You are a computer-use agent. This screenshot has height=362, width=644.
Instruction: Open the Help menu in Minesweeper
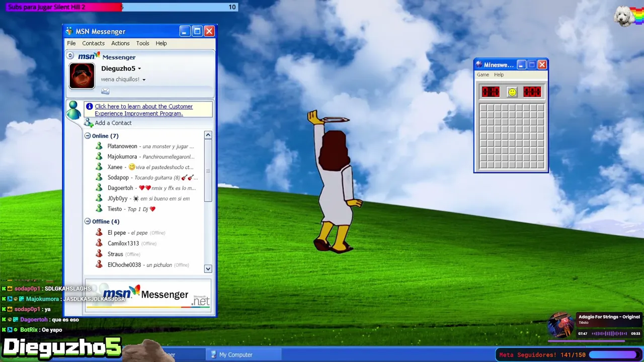[499, 75]
